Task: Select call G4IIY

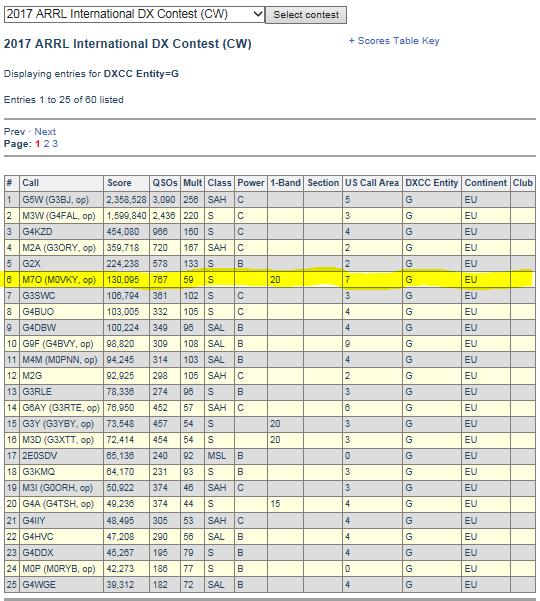Action: click(x=34, y=521)
